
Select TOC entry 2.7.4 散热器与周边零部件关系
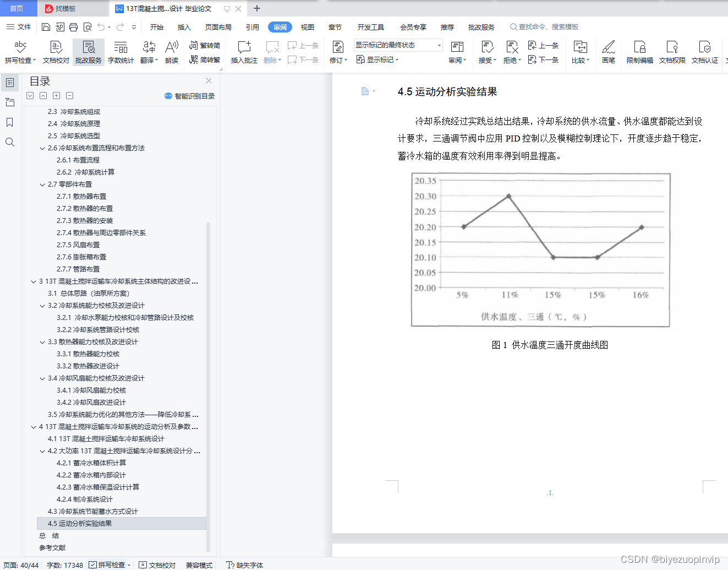101,233
